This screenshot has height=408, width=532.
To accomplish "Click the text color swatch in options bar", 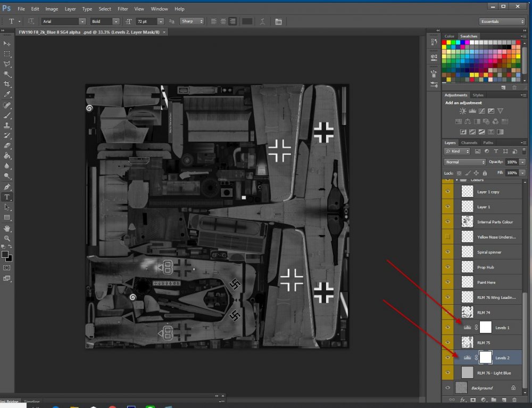I will tap(247, 21).
